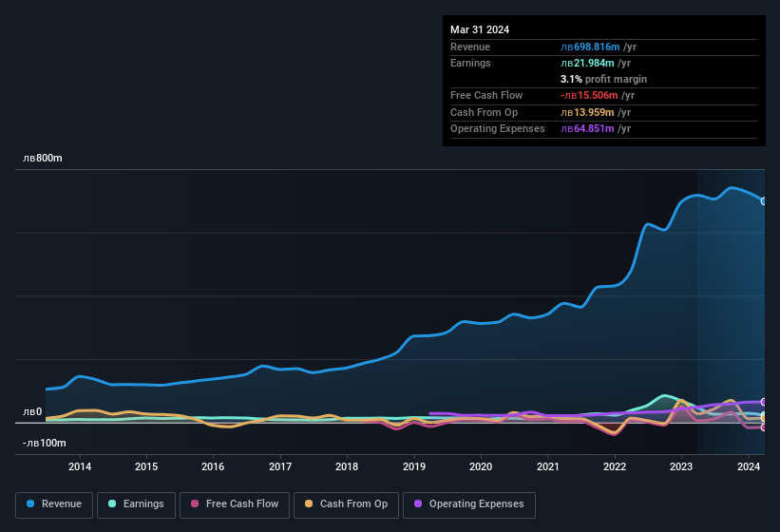Toggle the Earnings legend label text
Viewport: 780px width, 532px height.
coord(143,503)
